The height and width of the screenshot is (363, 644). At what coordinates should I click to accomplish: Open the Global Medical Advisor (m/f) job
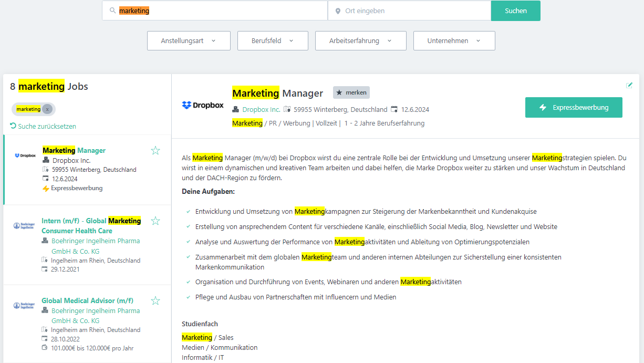coord(87,300)
